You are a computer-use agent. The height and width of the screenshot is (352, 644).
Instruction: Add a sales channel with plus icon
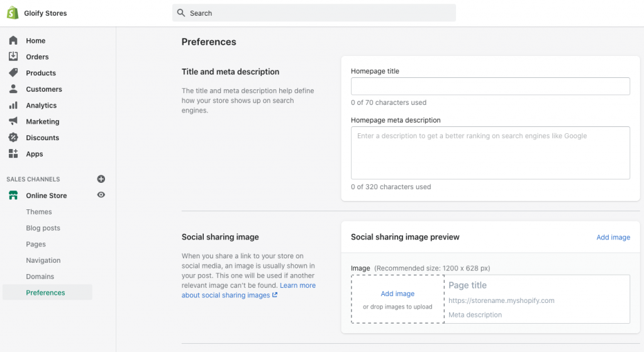101,179
